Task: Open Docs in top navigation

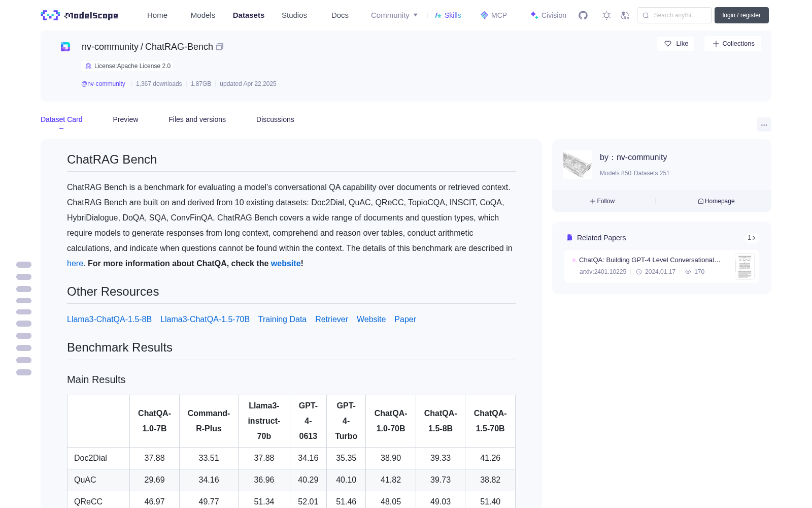Action: coord(340,15)
